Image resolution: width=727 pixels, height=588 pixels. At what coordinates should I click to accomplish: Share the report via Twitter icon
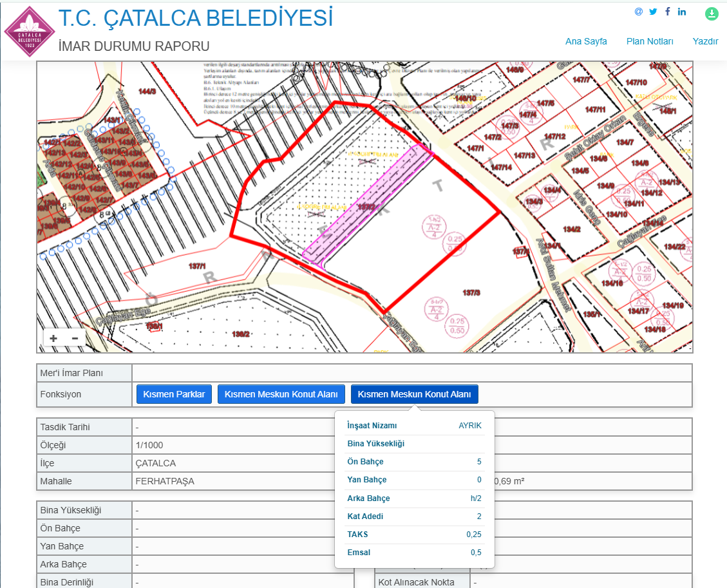coord(653,12)
